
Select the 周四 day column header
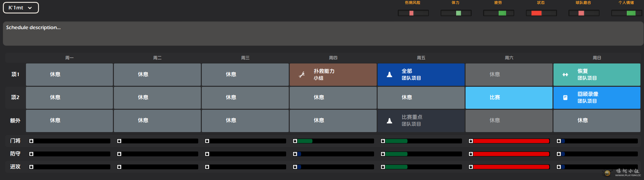pyautogui.click(x=333, y=58)
